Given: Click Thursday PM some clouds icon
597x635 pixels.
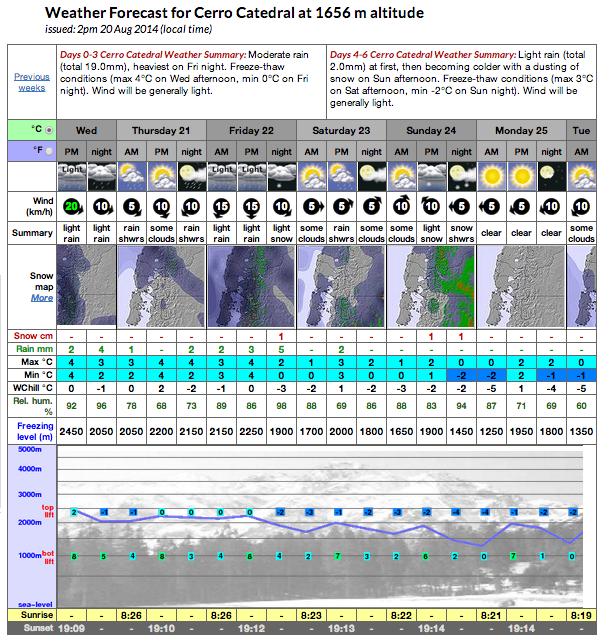Looking at the screenshot, I should pos(162,176).
